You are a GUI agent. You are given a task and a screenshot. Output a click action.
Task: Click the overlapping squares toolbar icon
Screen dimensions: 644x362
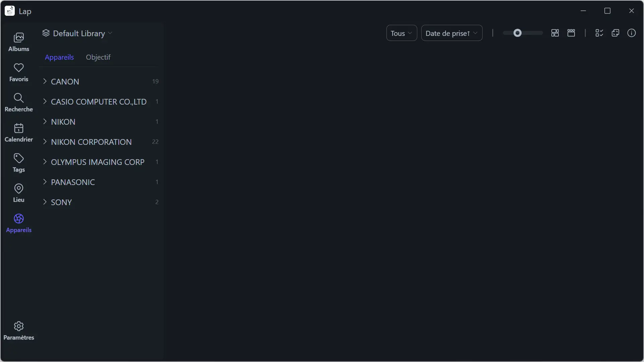pyautogui.click(x=615, y=33)
